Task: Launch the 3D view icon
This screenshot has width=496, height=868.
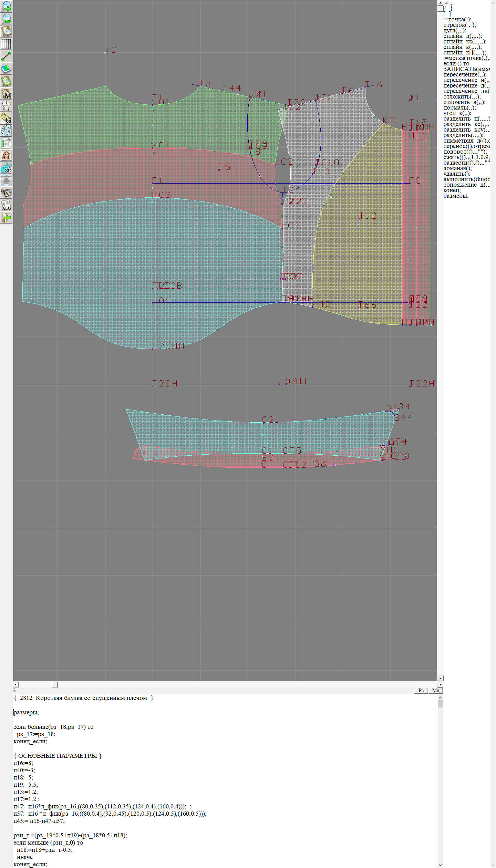Action: click(x=6, y=168)
